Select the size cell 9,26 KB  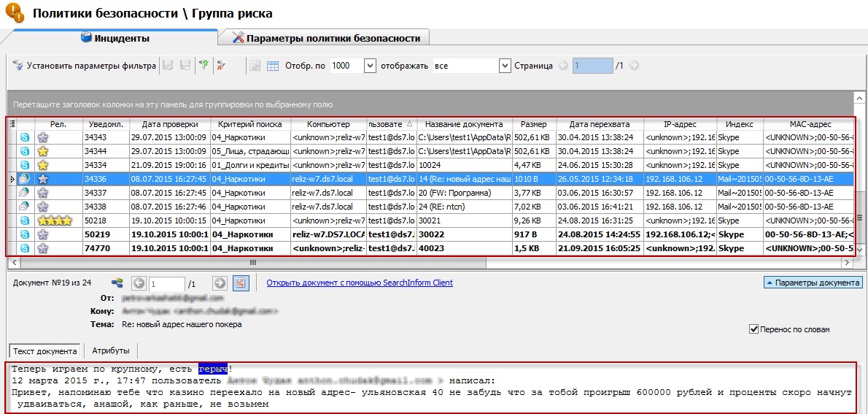point(534,220)
